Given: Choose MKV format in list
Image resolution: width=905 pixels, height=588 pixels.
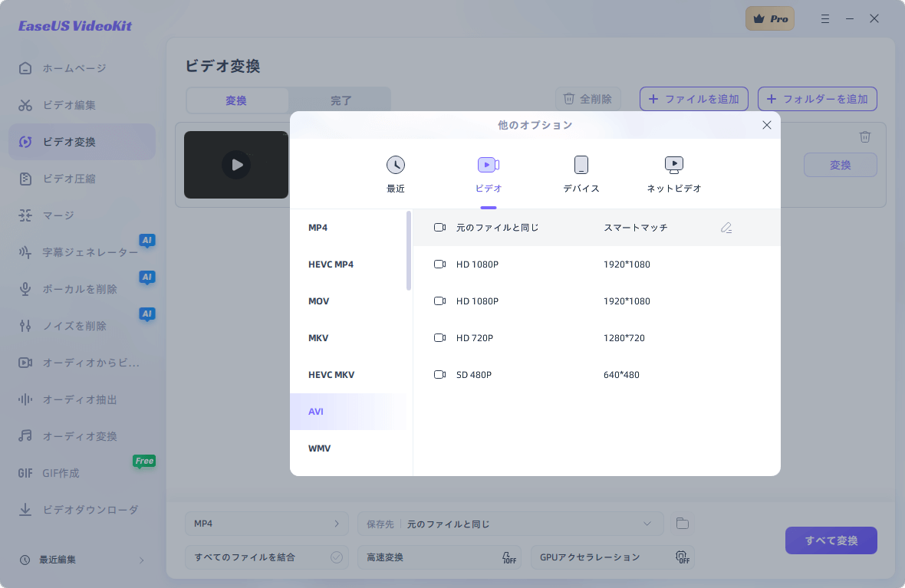Looking at the screenshot, I should (348, 338).
